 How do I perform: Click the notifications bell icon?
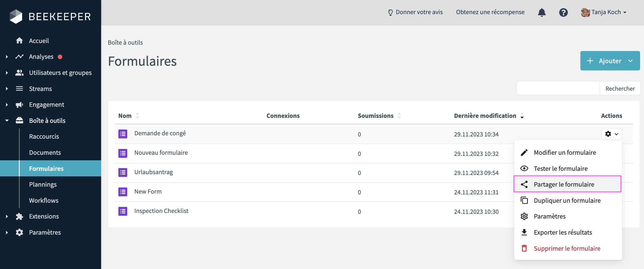coord(541,12)
